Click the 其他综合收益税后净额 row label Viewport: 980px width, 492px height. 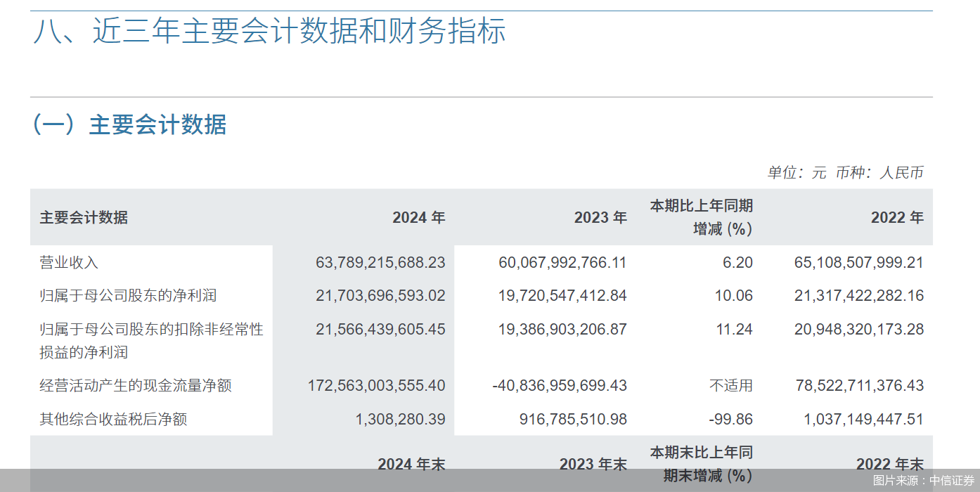[x=113, y=420]
